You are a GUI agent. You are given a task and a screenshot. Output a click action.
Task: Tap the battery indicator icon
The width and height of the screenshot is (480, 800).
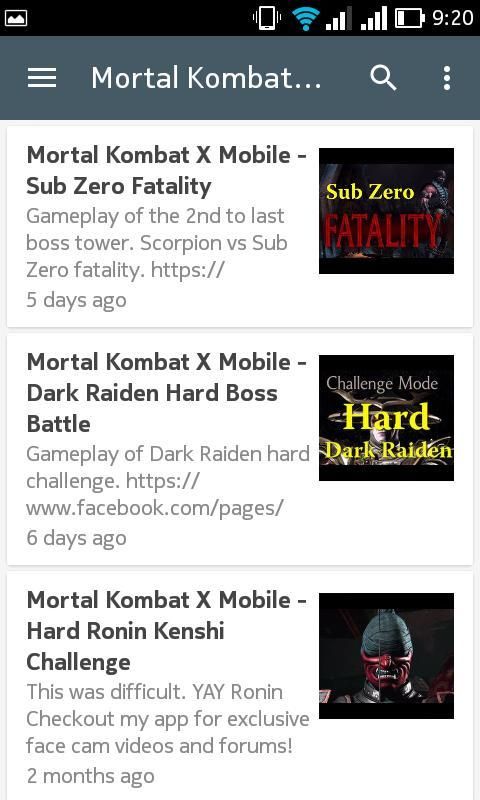(x=410, y=18)
